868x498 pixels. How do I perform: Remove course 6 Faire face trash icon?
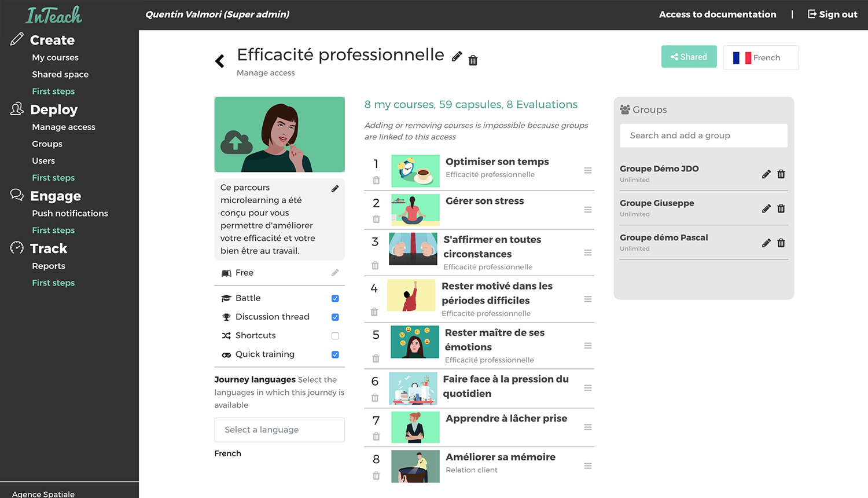click(x=375, y=398)
